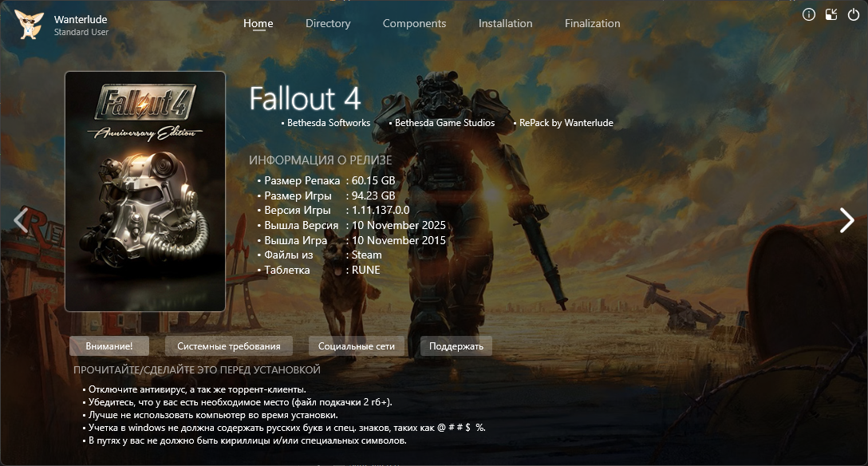
Task: Click the Bethesda Softworks publisher label
Action: tap(328, 123)
